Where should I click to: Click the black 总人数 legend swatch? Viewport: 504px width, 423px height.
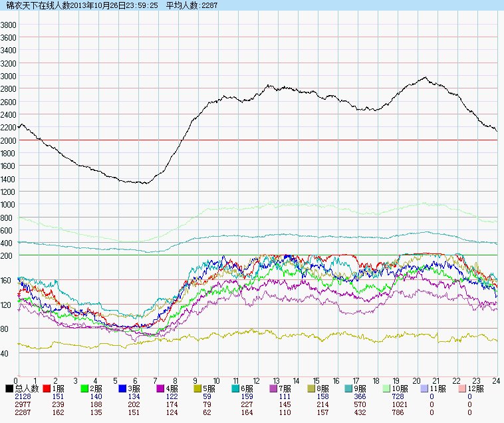9,388
